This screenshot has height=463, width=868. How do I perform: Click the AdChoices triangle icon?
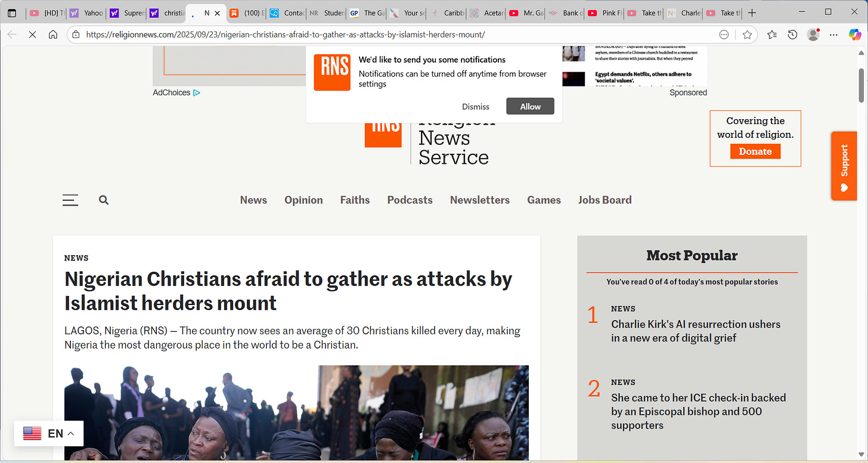[x=197, y=92]
